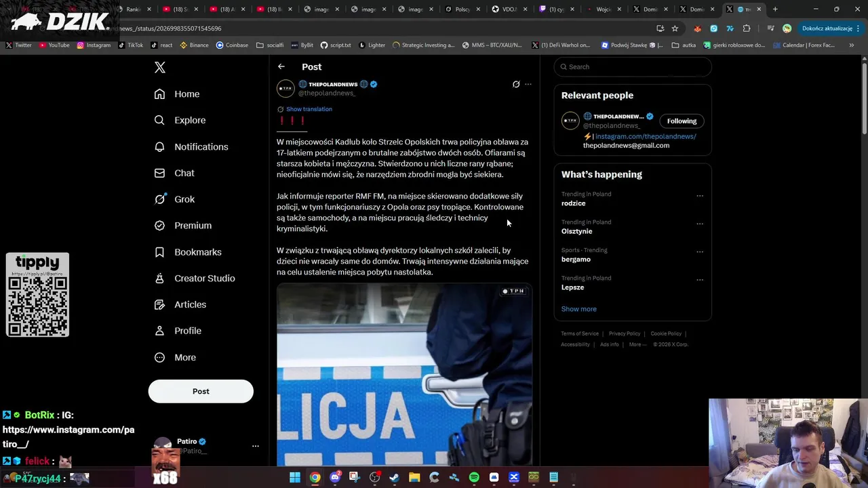Expand the footer More menu
868x488 pixels.
[x=637, y=344]
